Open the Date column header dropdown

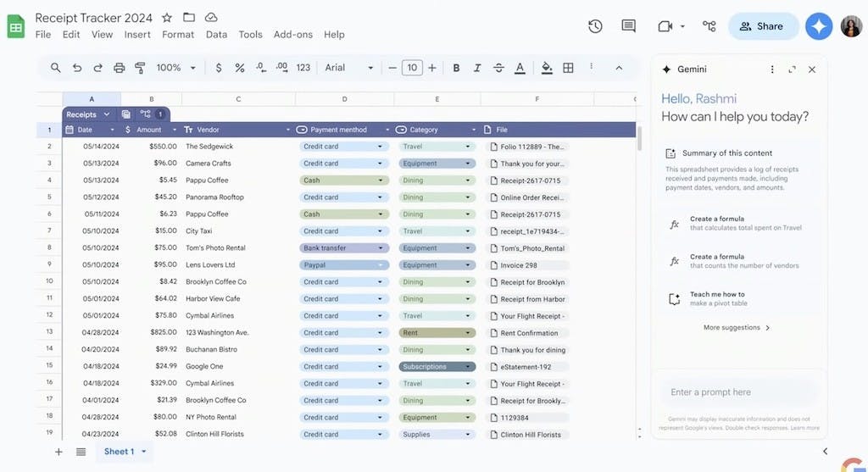pos(112,130)
